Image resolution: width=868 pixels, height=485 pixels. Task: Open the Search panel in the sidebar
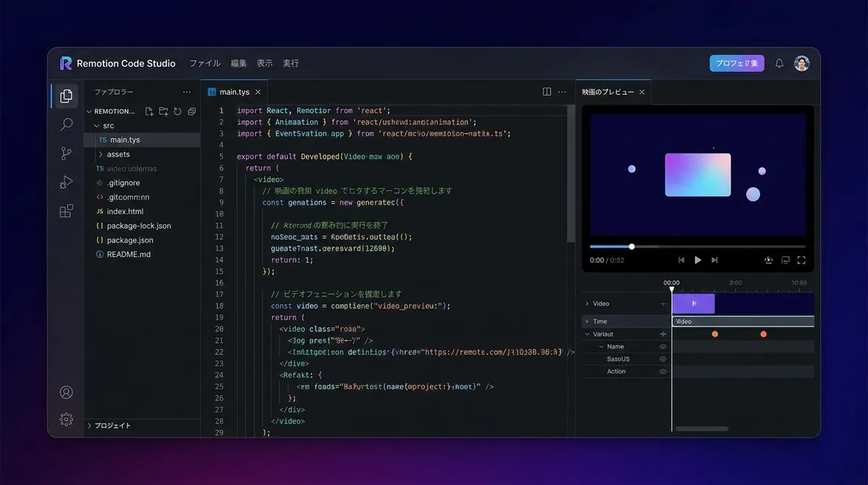66,125
